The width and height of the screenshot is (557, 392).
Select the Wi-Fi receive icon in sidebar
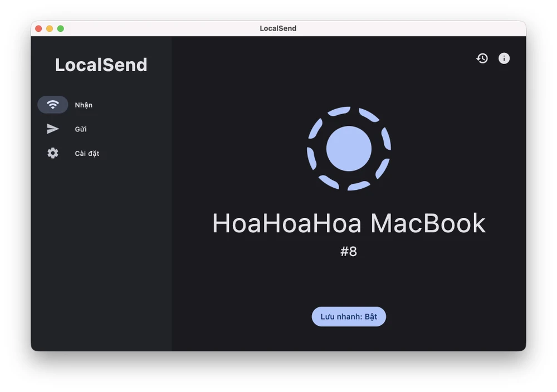[53, 105]
